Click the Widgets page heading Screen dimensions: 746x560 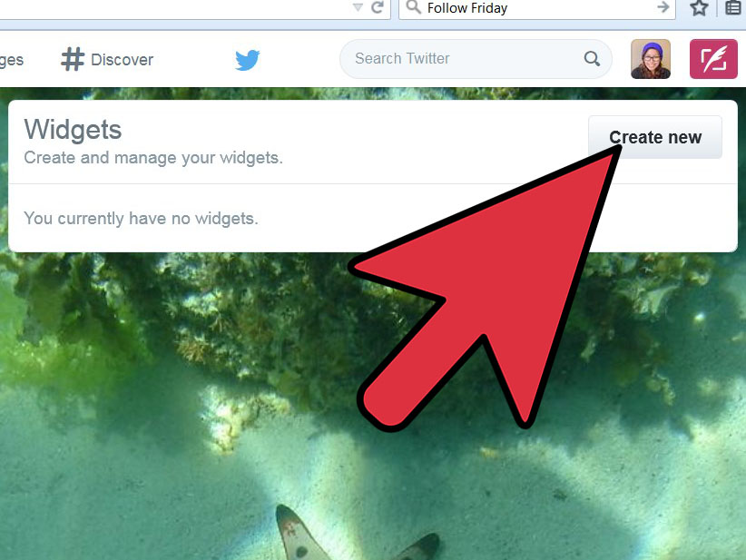point(73,130)
